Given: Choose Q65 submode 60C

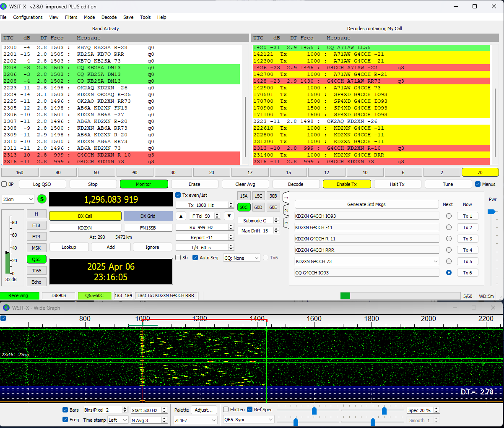Looking at the screenshot, I should (244, 207).
